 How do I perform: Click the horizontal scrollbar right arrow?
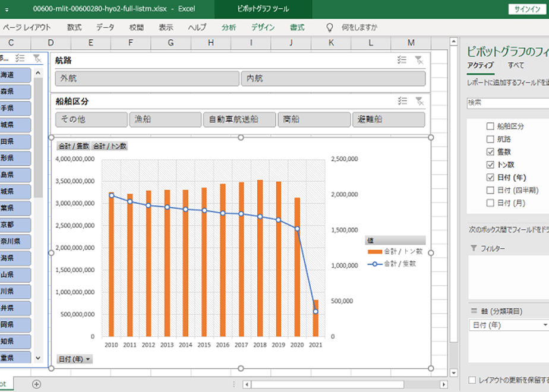pos(444,384)
